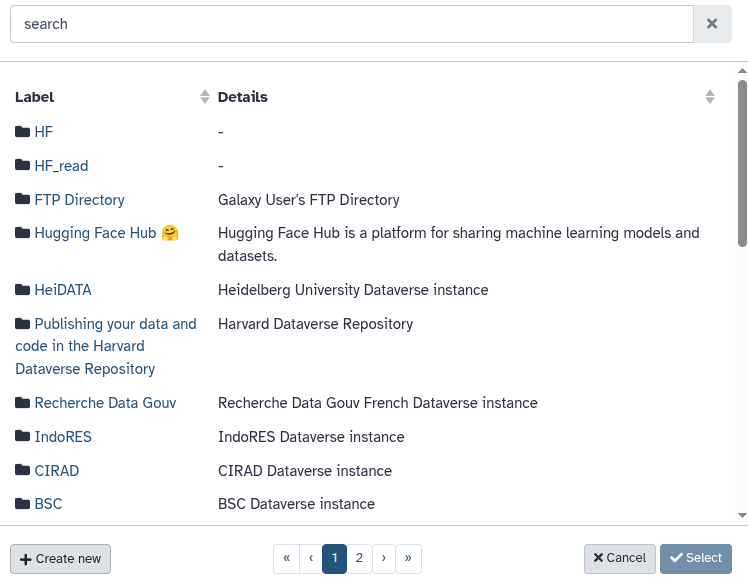
Task: Click 'Heidelberg University Dataverse instance' text
Action: pyautogui.click(x=353, y=290)
